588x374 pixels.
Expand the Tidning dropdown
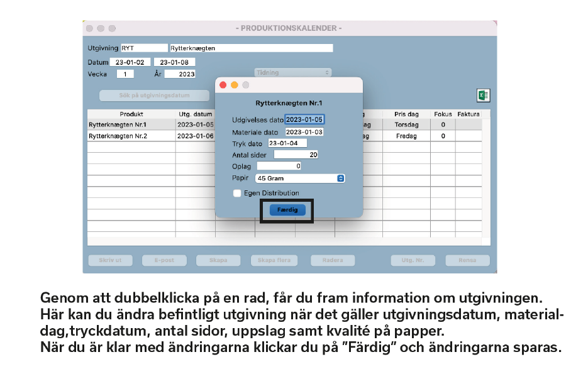[x=292, y=73]
